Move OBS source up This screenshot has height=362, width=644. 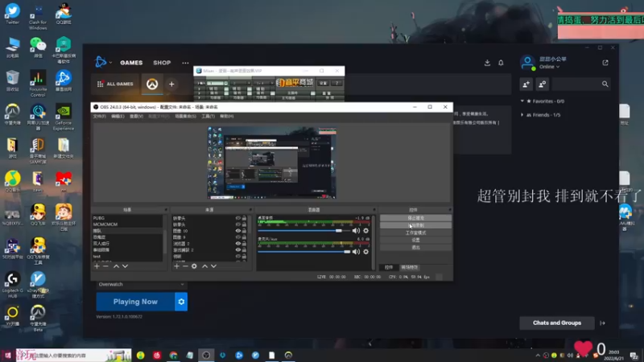[204, 266]
